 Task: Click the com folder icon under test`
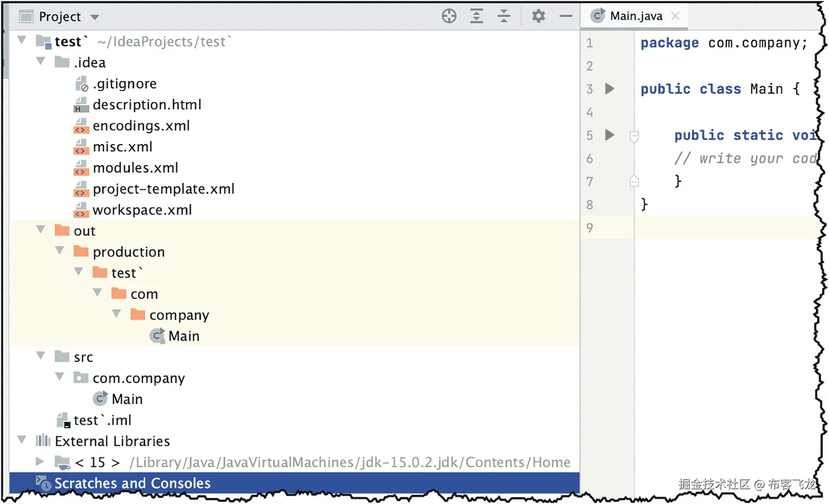click(x=119, y=293)
